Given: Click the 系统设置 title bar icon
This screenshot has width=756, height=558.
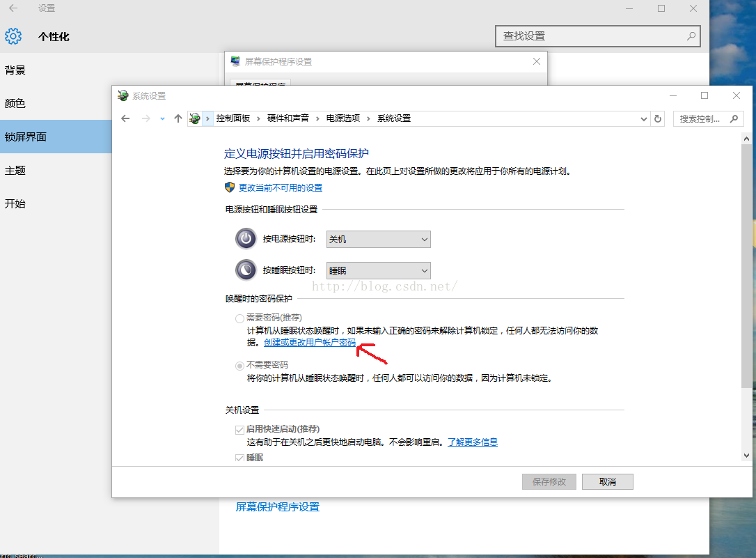Looking at the screenshot, I should click(x=123, y=95).
